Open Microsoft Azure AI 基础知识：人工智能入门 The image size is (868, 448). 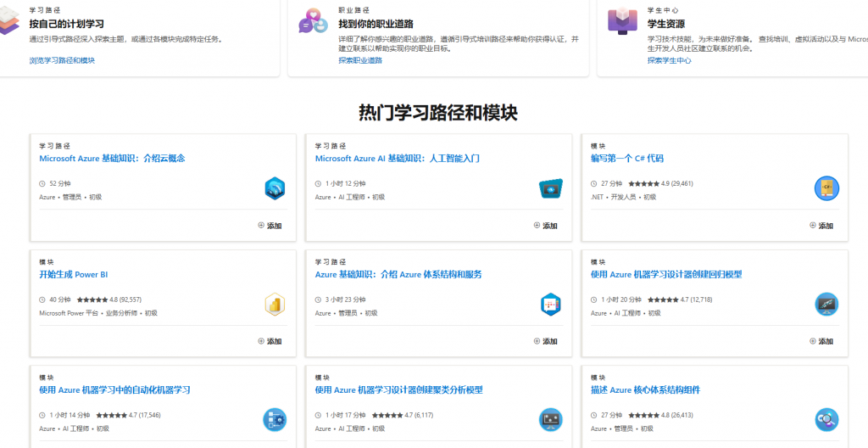[397, 159]
